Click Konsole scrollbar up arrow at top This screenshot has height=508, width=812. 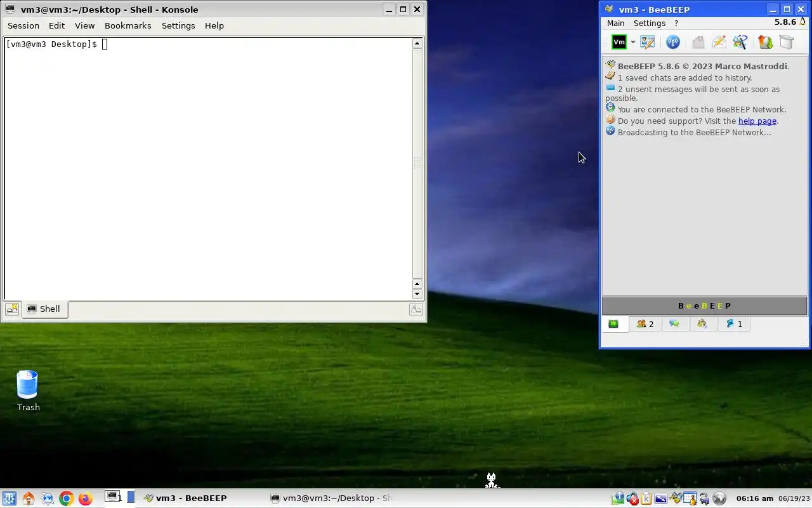[417, 43]
